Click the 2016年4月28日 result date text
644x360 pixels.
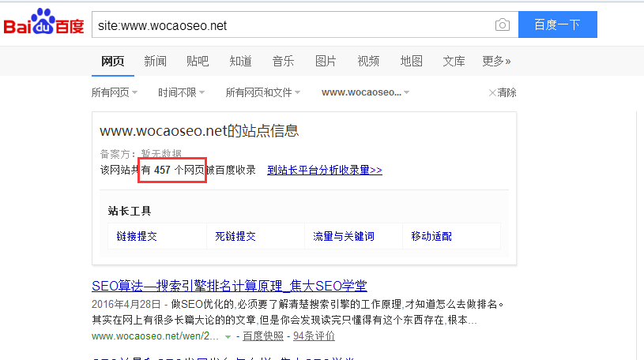pyautogui.click(x=126, y=304)
